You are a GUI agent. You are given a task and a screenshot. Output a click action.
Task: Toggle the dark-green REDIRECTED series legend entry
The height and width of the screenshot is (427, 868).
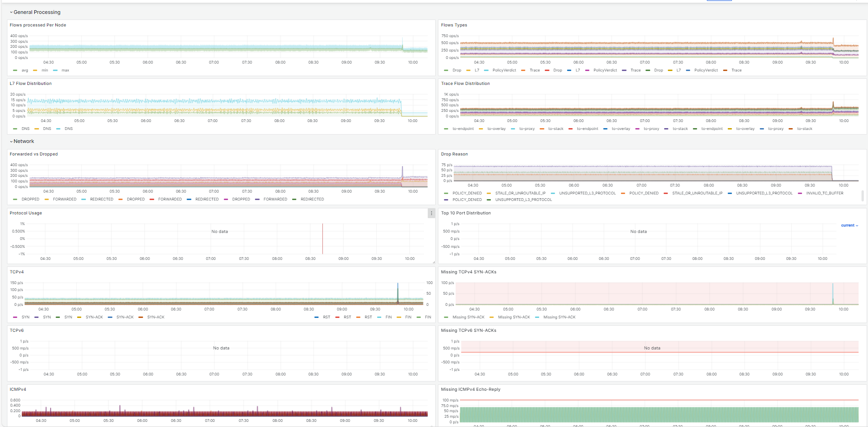[313, 199]
